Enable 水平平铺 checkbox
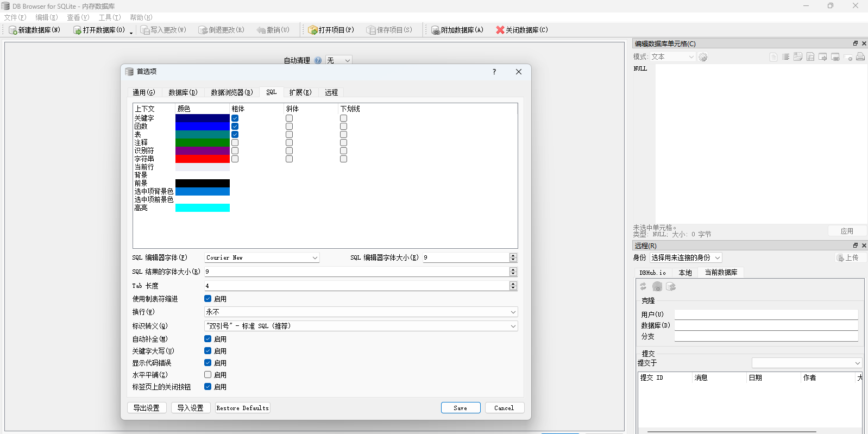This screenshot has height=434, width=868. pyautogui.click(x=208, y=375)
